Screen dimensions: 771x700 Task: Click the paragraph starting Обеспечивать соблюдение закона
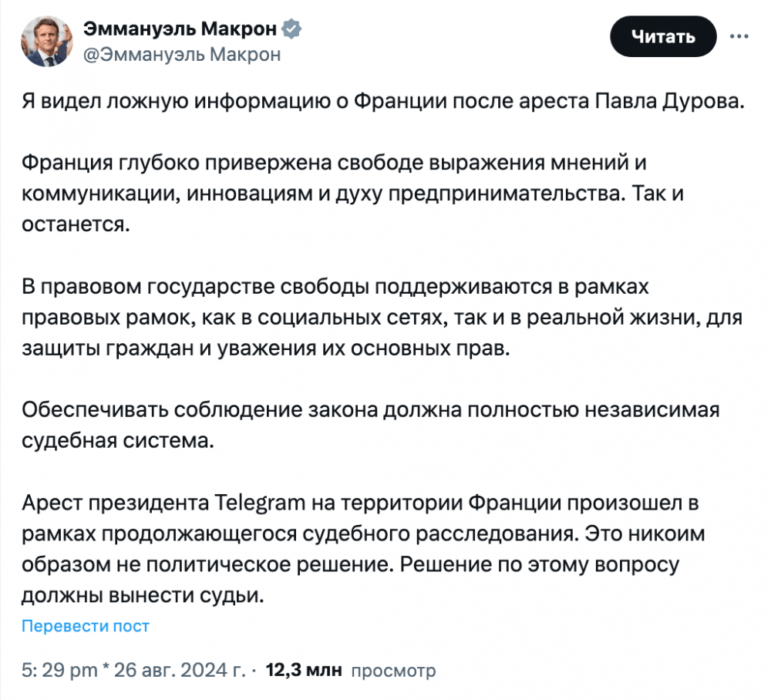(370, 426)
